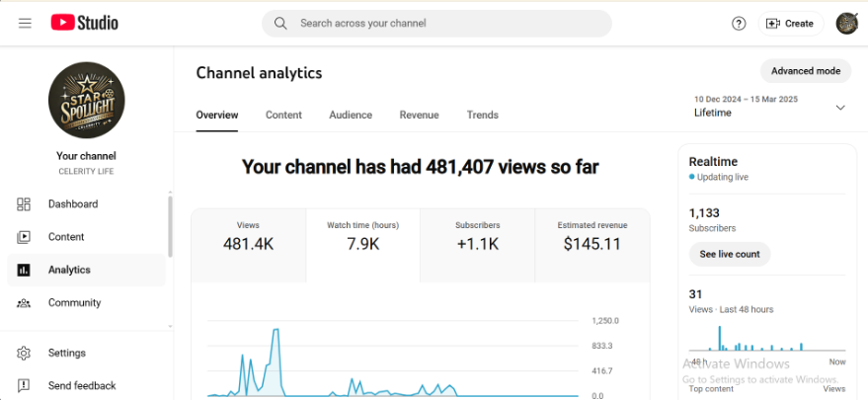Viewport: 868px width, 400px height.
Task: Open the hamburger menu
Action: (25, 24)
